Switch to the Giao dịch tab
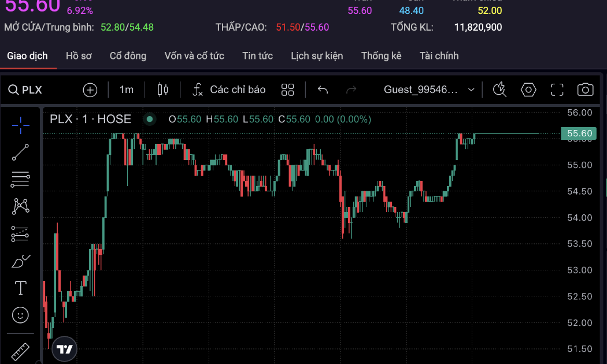The width and height of the screenshot is (607, 364). point(28,56)
